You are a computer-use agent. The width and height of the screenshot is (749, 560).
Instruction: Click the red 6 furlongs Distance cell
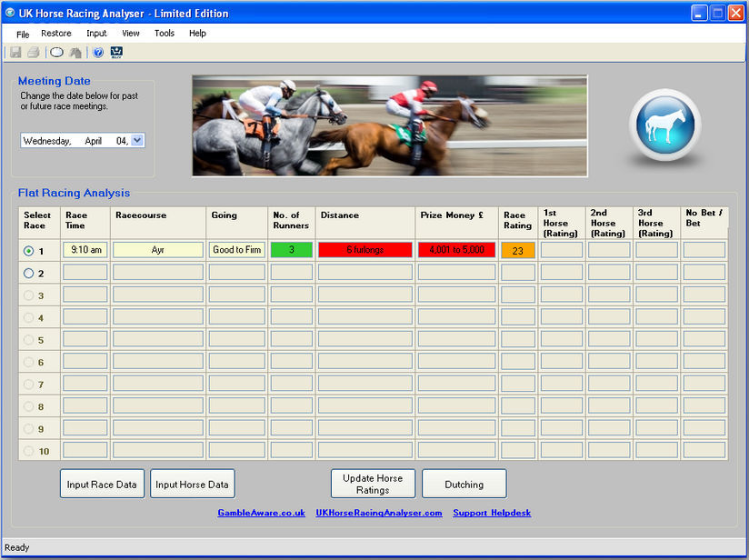coord(365,250)
